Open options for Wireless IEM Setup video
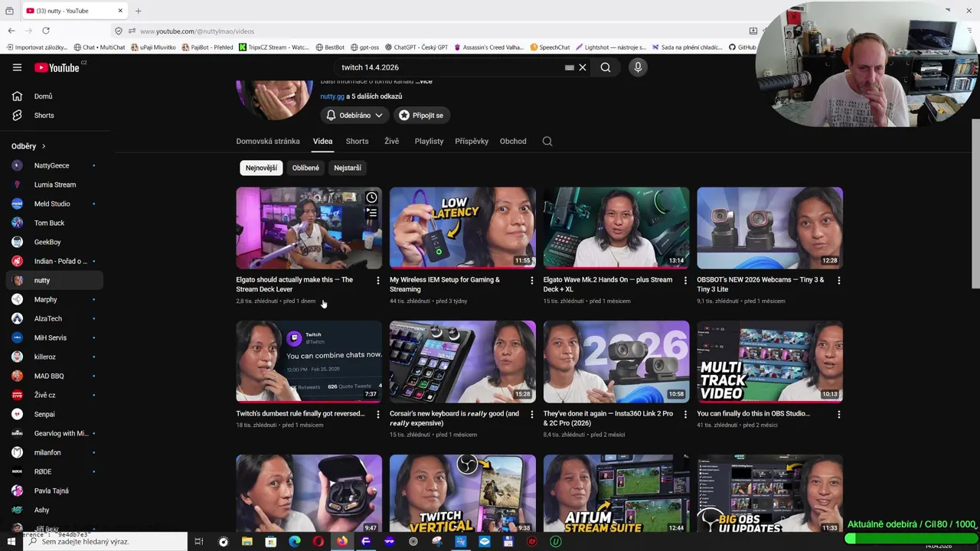Viewport: 980px width, 551px height. (531, 281)
